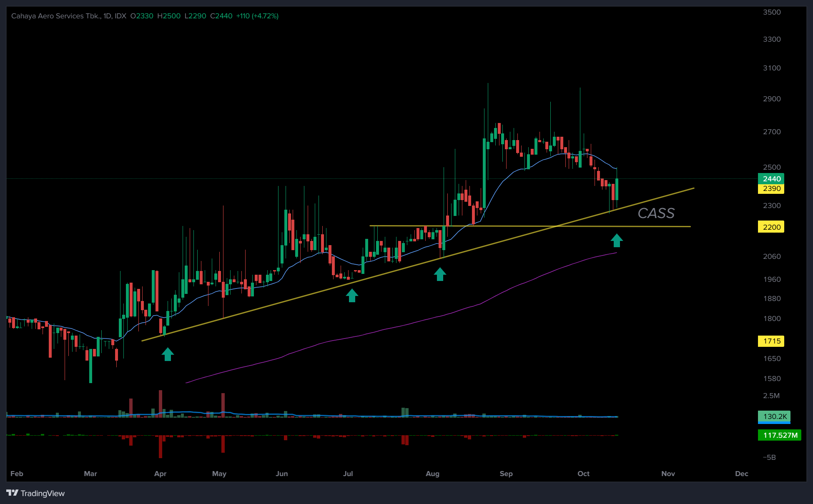Click the 3500 level on price scale
This screenshot has width=813, height=504.
(772, 12)
